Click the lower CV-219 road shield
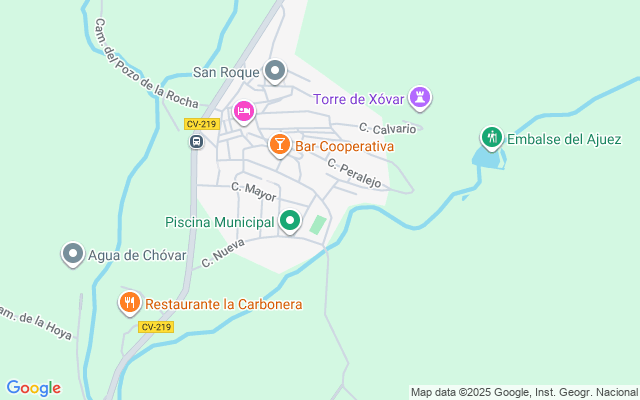640x400 pixels. (156, 327)
